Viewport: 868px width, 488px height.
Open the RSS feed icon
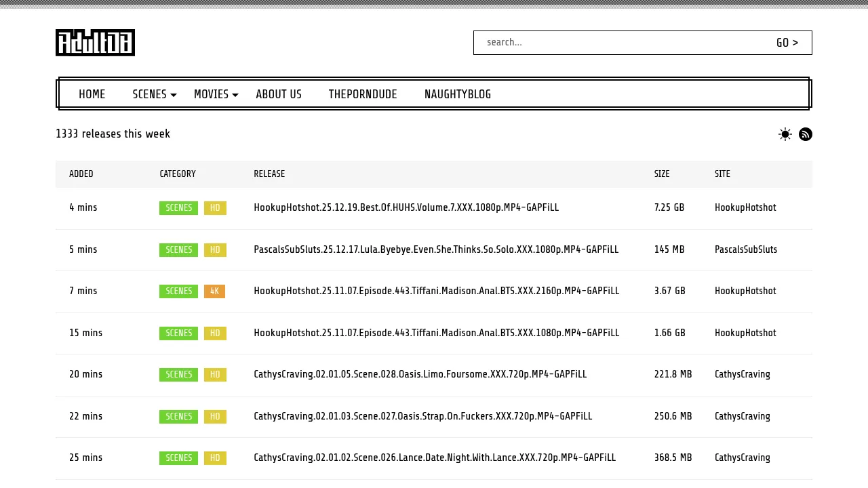click(x=806, y=134)
